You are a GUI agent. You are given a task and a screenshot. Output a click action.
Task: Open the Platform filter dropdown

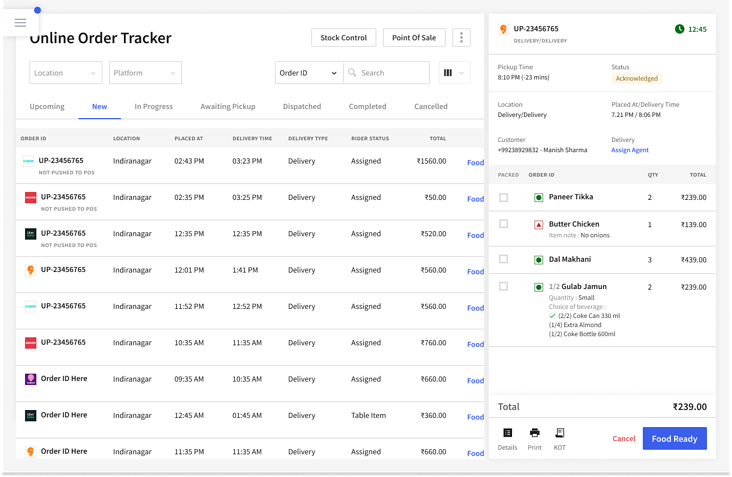pyautogui.click(x=145, y=73)
